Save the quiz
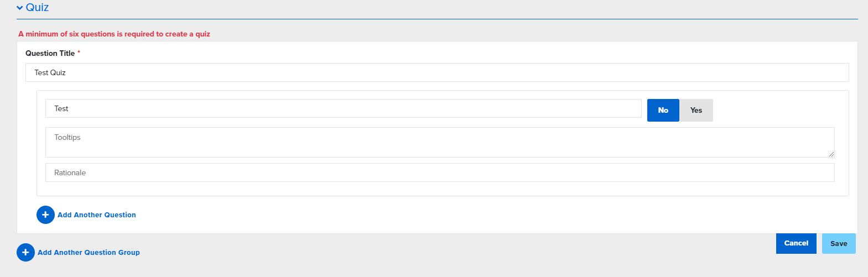The width and height of the screenshot is (868, 277). coord(839,243)
